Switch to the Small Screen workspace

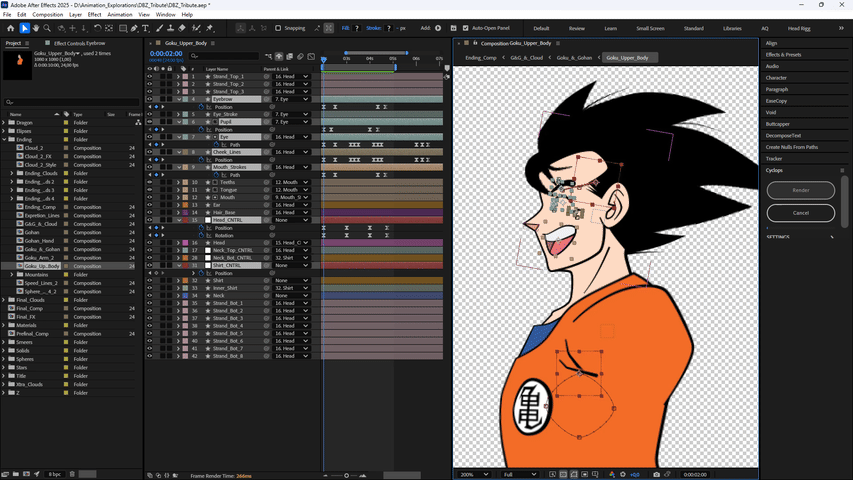tap(650, 28)
